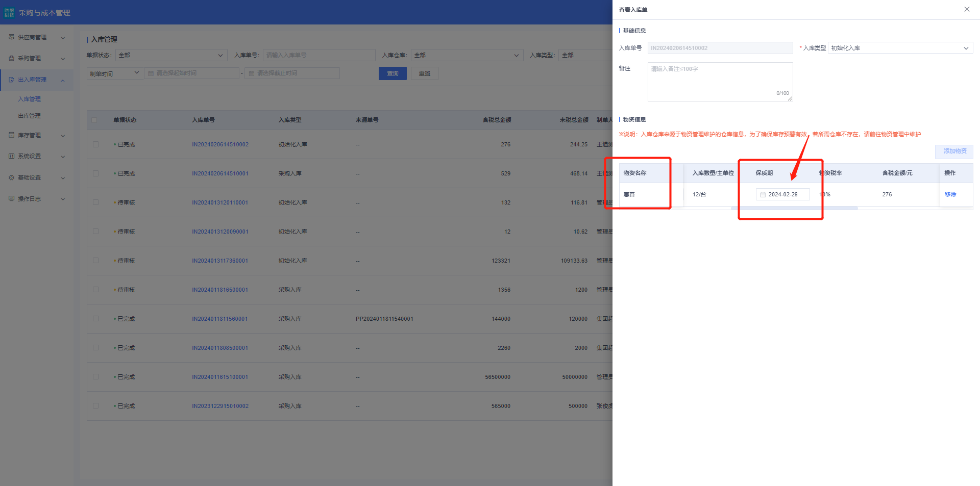980x486 pixels.
Task: Check the row for IN2024013120090001
Action: click(95, 232)
